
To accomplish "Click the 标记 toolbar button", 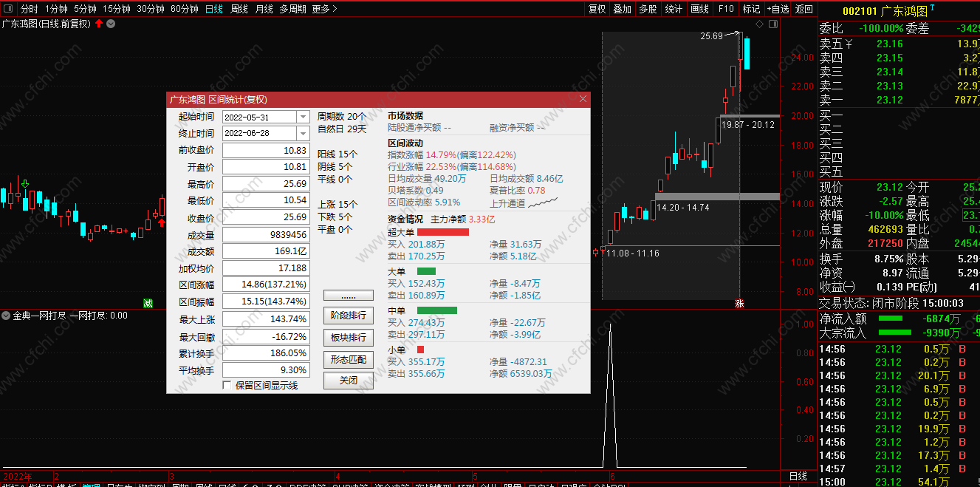I will pos(751,9).
